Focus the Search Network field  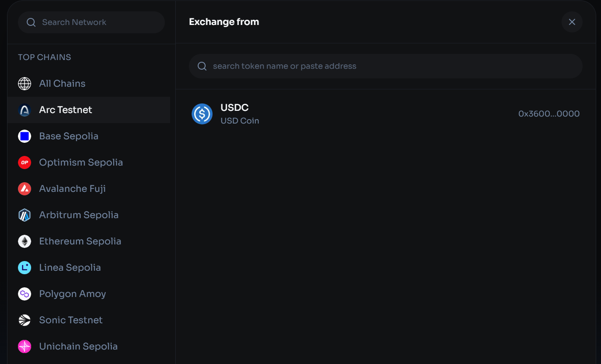coord(91,22)
